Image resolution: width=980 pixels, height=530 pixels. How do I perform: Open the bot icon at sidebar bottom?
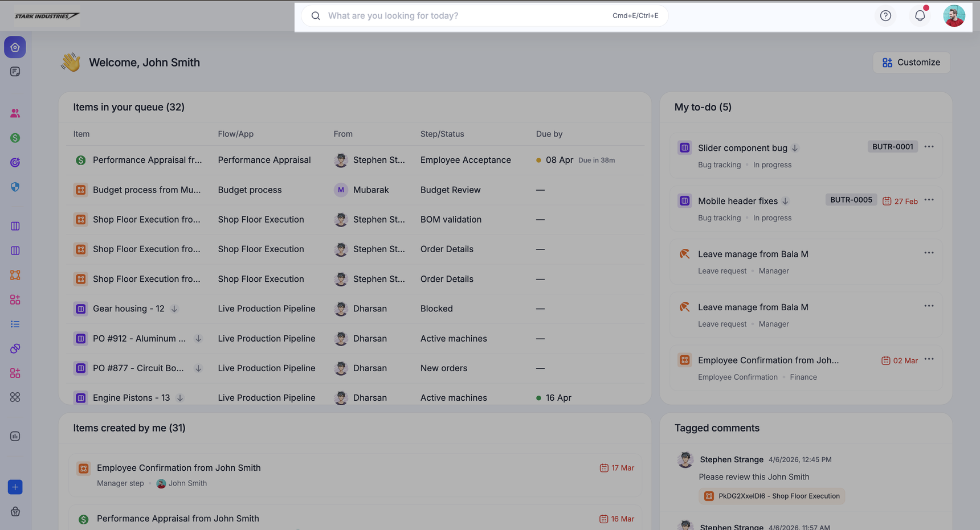(x=15, y=512)
